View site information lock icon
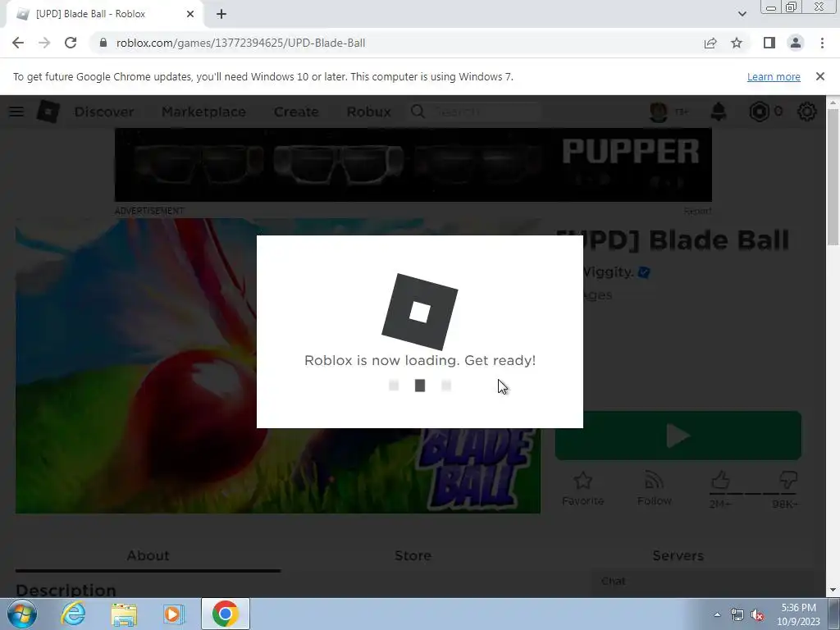This screenshot has height=630, width=840. point(103,43)
